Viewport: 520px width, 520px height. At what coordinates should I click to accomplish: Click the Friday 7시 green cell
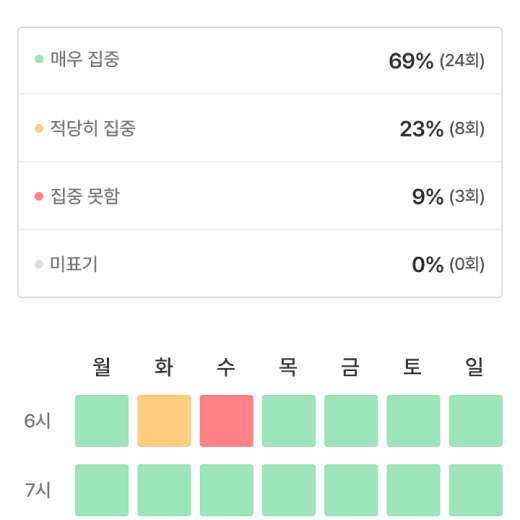point(351,490)
